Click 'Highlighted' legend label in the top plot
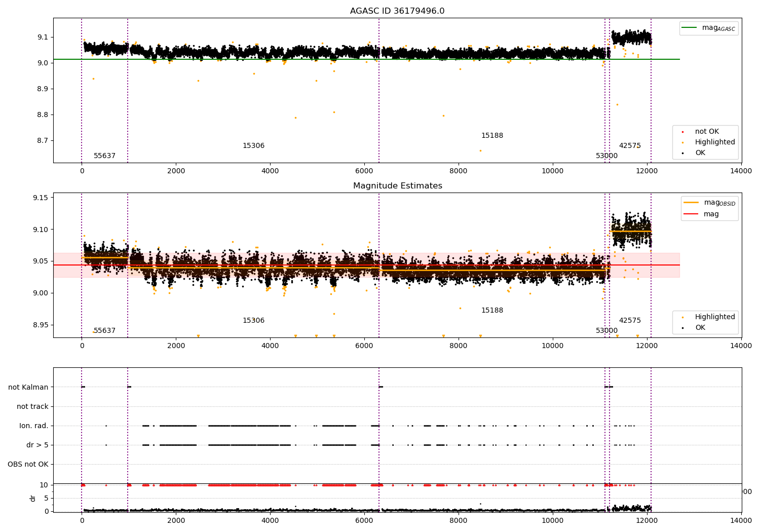The width and height of the screenshot is (760, 532). click(715, 142)
